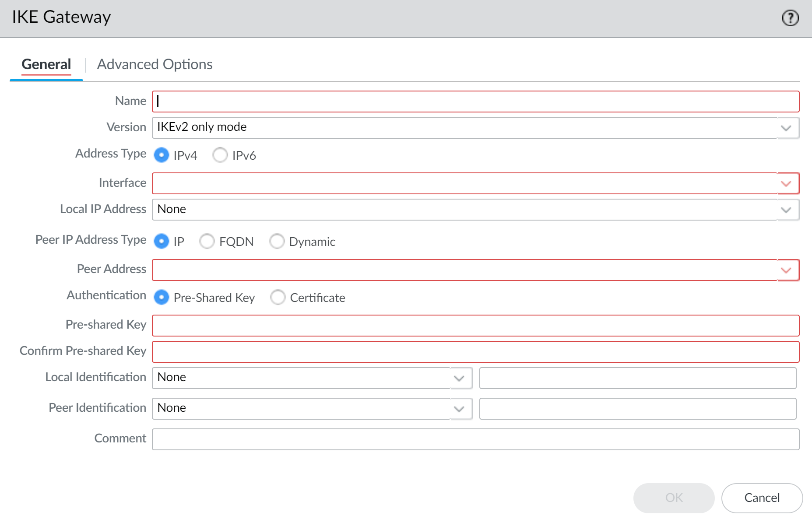Screen dimensions: 812x526
Task: Expand the Version dropdown
Action: click(x=786, y=128)
